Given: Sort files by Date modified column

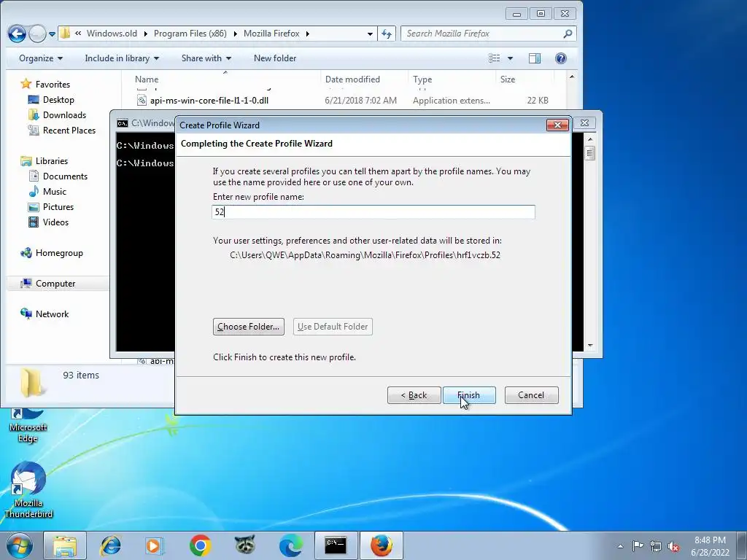Looking at the screenshot, I should (364, 79).
